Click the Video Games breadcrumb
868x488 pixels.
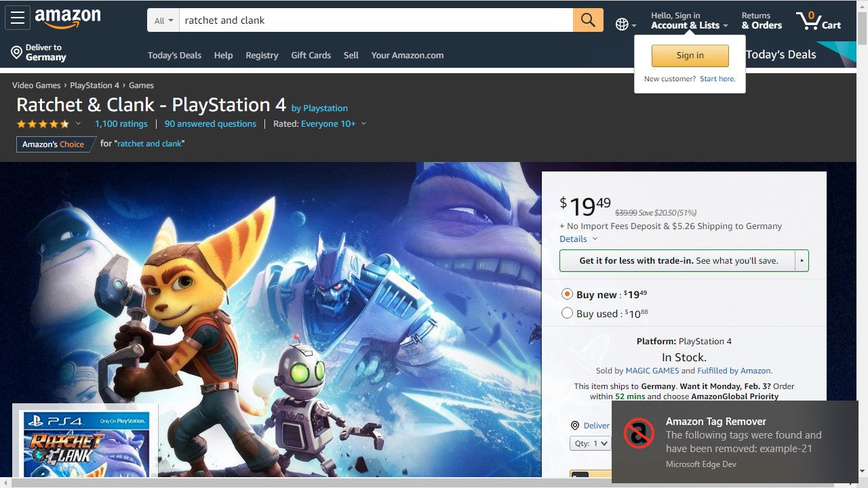coord(36,85)
